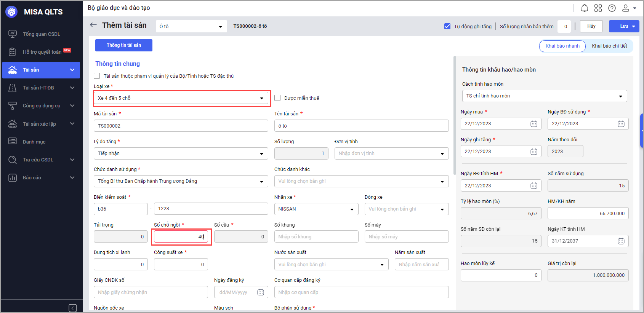Viewport: 644px width, 313px height.
Task: Click the Số chỗ ngồi input field
Action: (181, 236)
